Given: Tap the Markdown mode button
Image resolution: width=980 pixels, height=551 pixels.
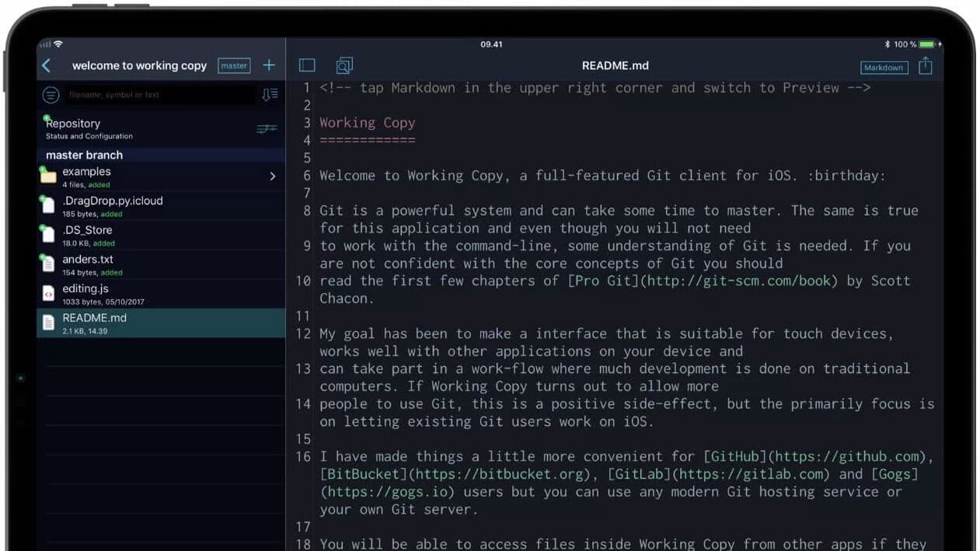Looking at the screenshot, I should 884,68.
